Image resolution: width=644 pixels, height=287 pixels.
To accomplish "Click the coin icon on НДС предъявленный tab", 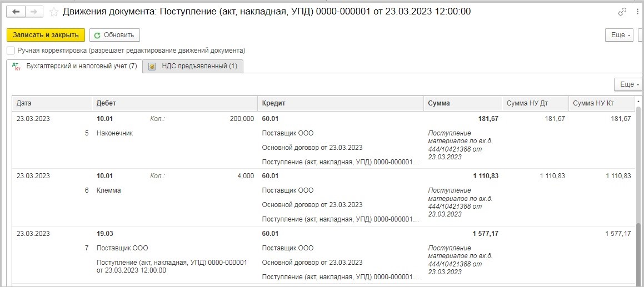I will (152, 66).
